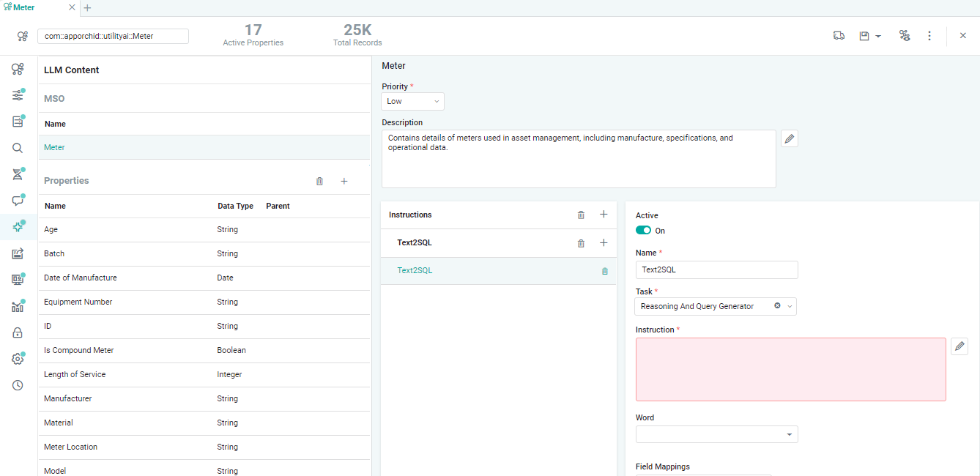This screenshot has height=476, width=980.
Task: Switch to the Meter tab
Action: [x=23, y=7]
